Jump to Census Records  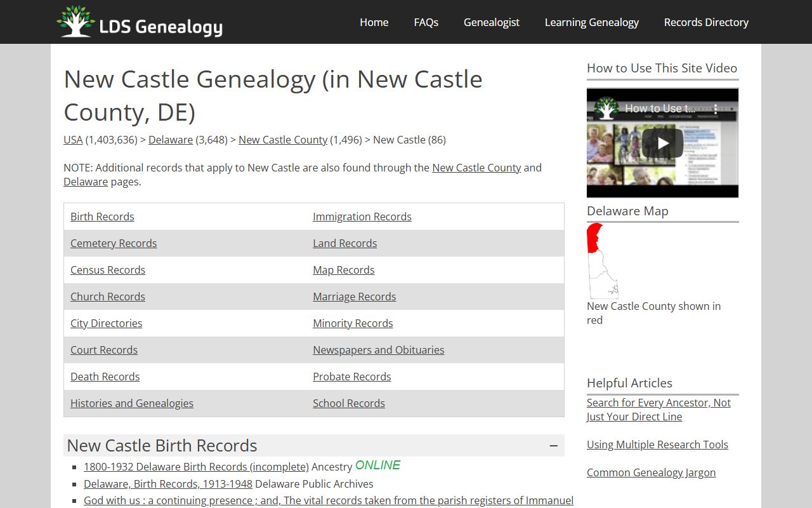coord(108,270)
